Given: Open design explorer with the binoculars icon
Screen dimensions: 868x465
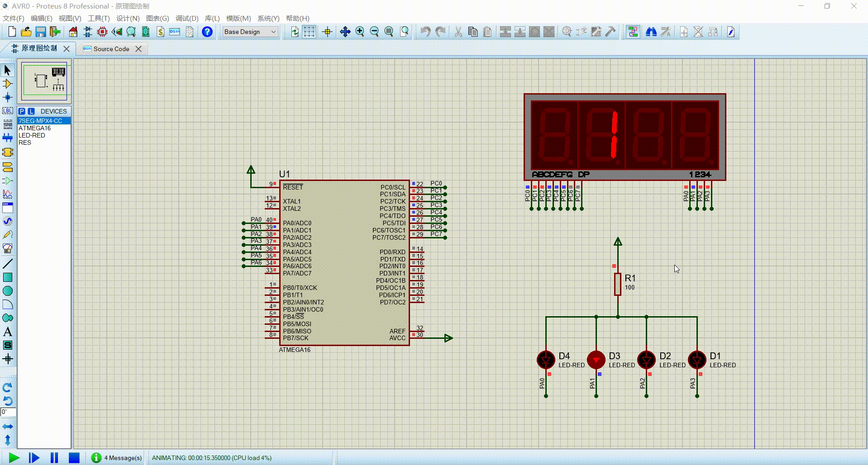Looking at the screenshot, I should (650, 32).
